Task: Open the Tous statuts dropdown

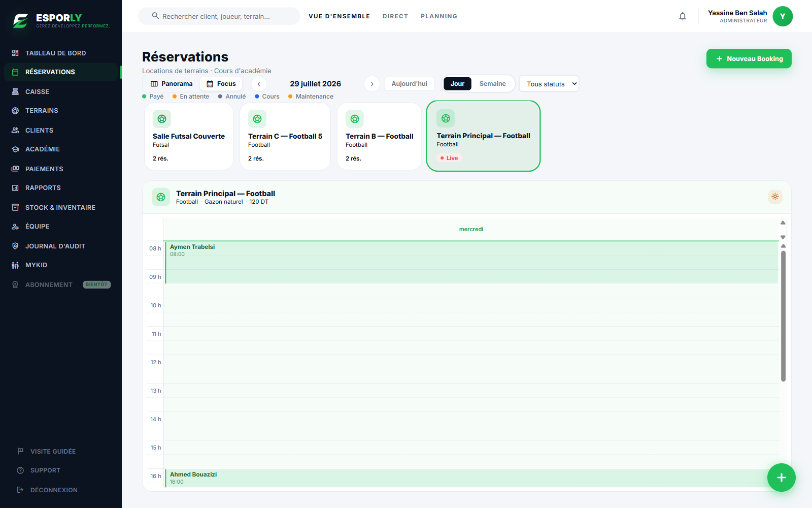Action: [x=549, y=84]
